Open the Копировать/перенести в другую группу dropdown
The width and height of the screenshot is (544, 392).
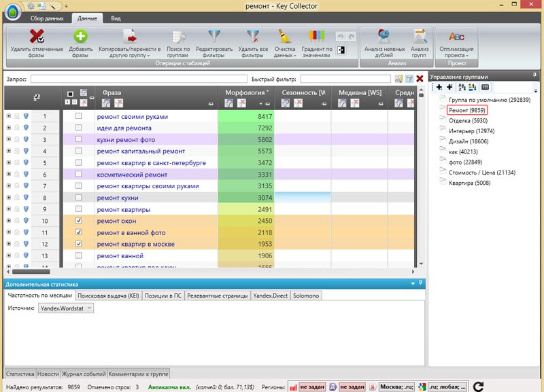click(x=130, y=44)
